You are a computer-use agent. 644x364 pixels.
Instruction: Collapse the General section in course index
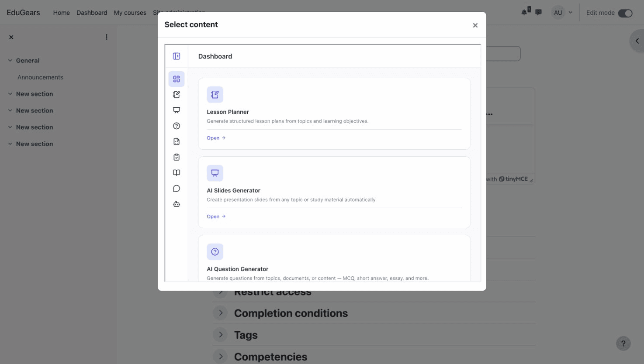click(10, 60)
